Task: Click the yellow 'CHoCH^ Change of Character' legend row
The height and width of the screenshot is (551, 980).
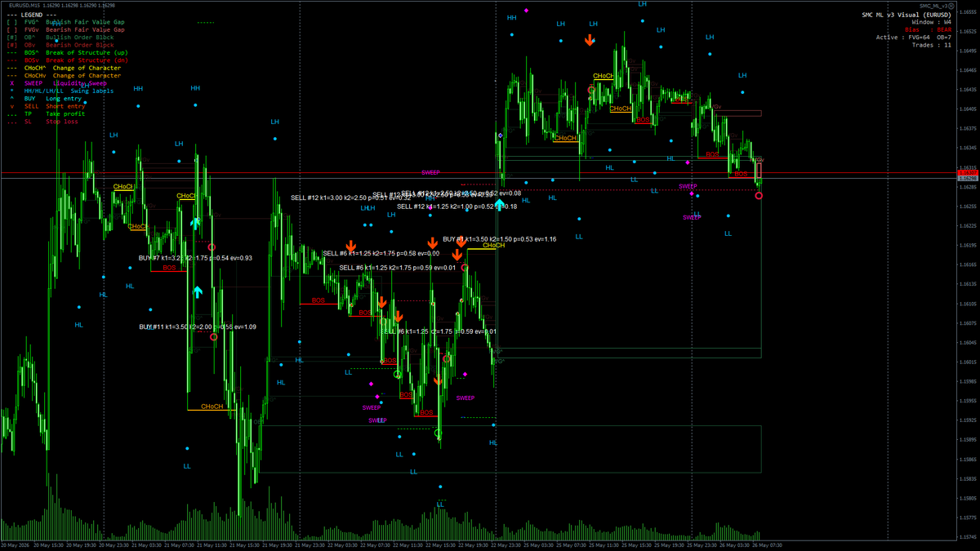Action: (64, 68)
